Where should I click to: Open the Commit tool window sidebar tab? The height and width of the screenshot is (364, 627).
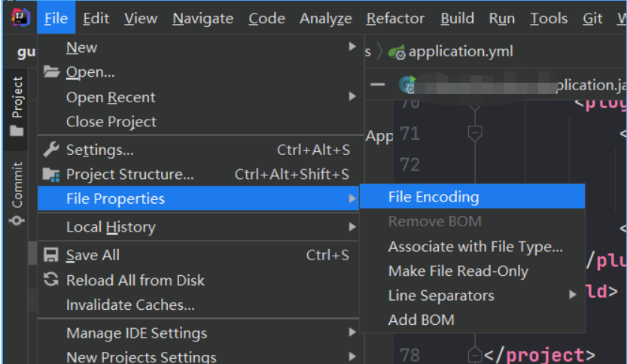point(17,193)
